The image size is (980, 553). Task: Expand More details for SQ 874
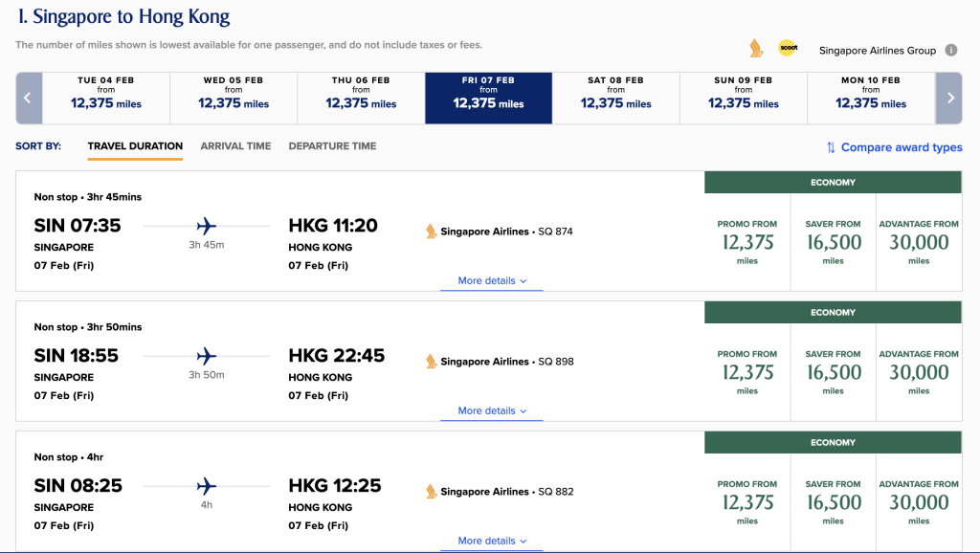(x=492, y=281)
